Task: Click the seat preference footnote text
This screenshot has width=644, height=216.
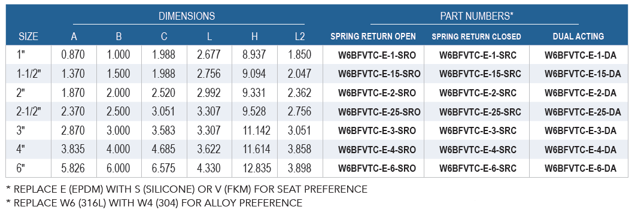Action: click(x=187, y=189)
